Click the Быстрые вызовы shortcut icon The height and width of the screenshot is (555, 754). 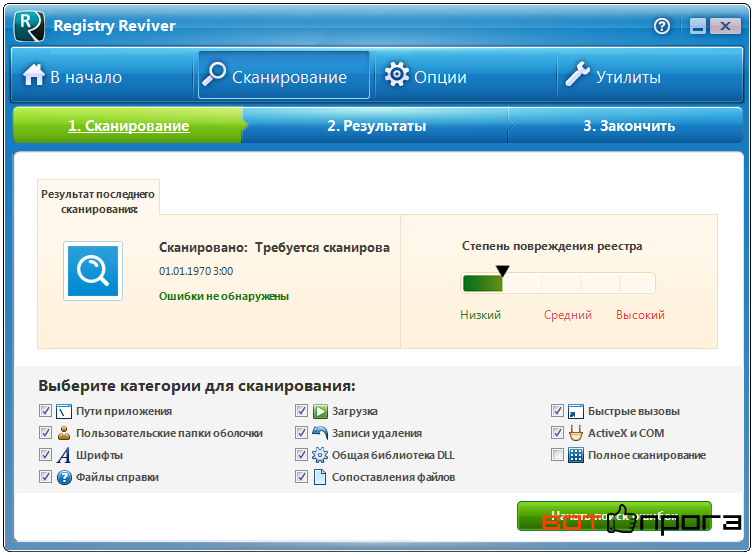point(576,412)
